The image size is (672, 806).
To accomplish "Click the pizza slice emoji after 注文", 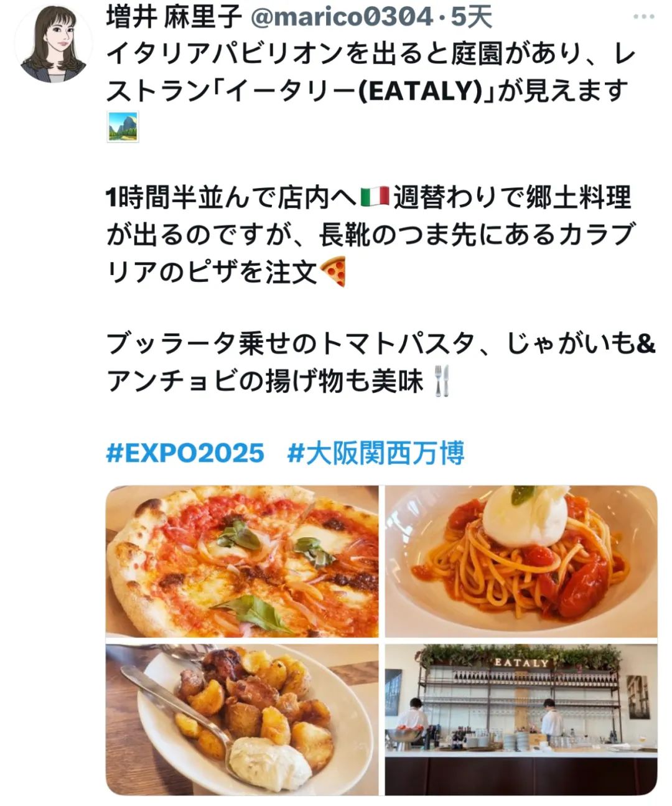I will [332, 271].
